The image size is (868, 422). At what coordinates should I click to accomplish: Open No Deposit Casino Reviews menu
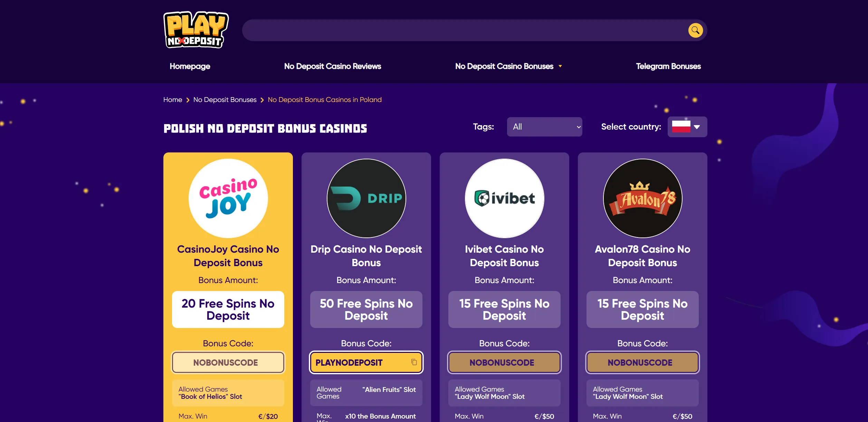coord(332,66)
